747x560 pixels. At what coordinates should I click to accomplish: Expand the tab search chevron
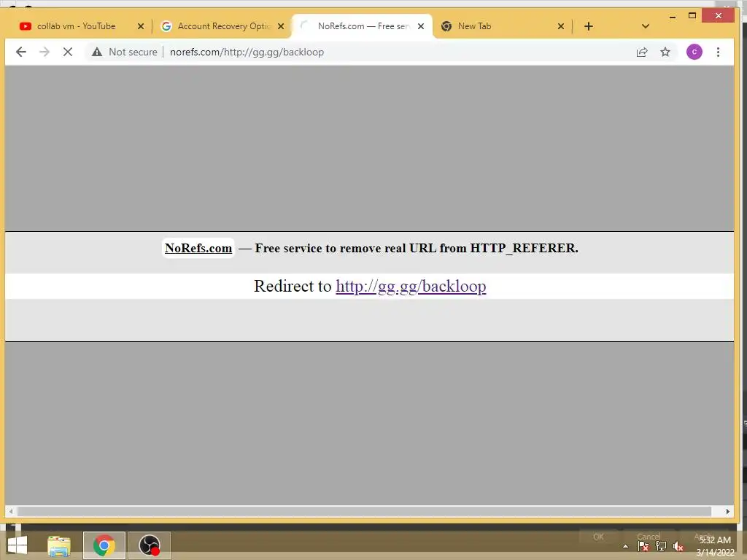pyautogui.click(x=645, y=26)
